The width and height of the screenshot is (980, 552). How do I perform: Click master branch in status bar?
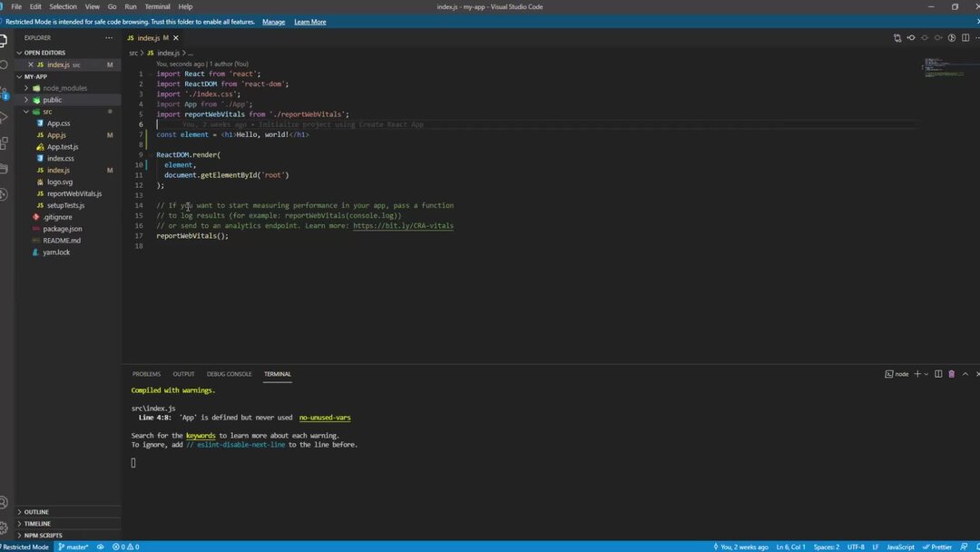click(73, 547)
